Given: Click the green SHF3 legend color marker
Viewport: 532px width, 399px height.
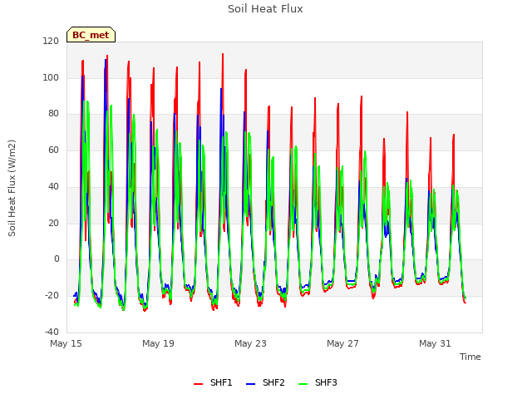Looking at the screenshot, I should click(303, 384).
